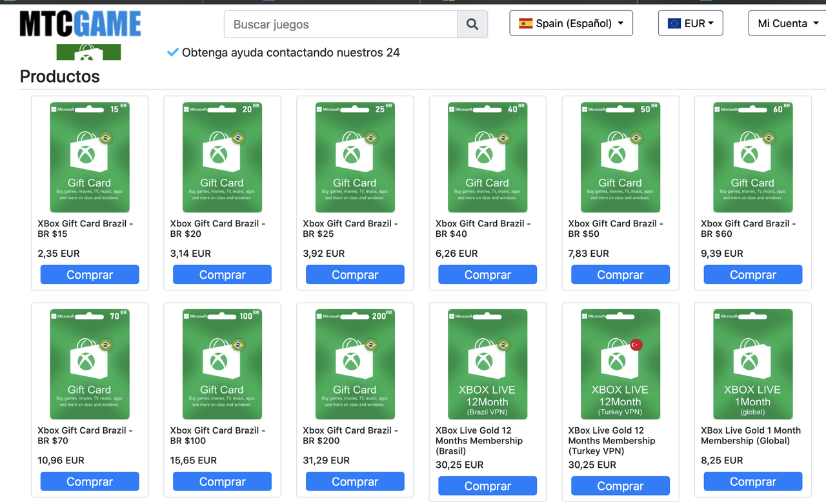This screenshot has height=504, width=826.
Task: Open the BR $100 gift card image
Action: (222, 364)
